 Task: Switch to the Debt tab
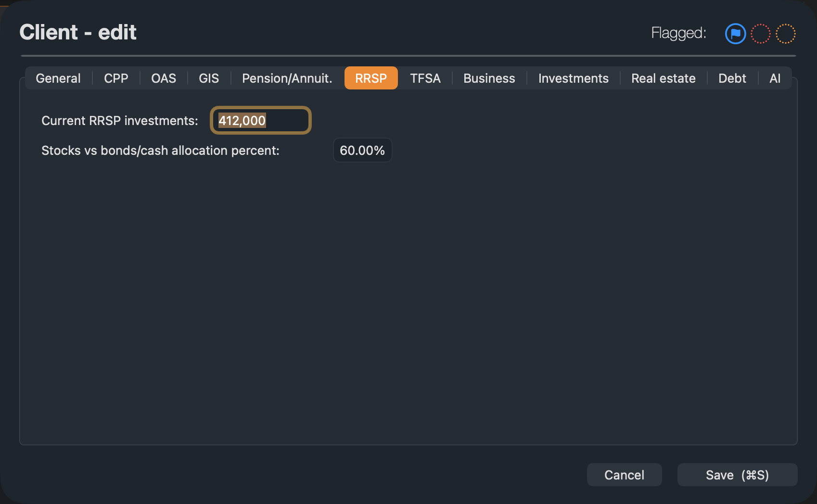tap(732, 78)
